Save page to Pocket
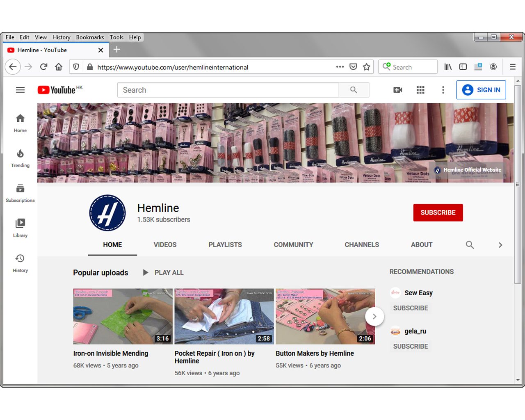Image resolution: width=525 pixels, height=420 pixels. [x=353, y=67]
